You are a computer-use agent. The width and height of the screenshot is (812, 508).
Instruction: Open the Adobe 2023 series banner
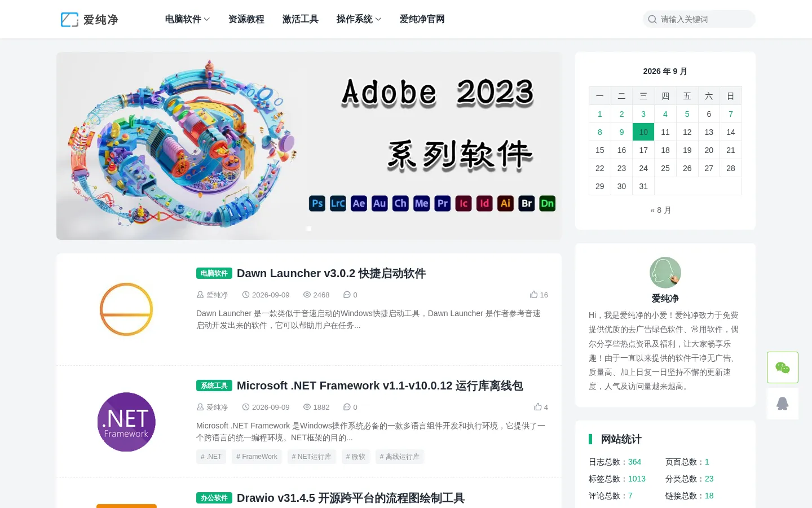(309, 146)
